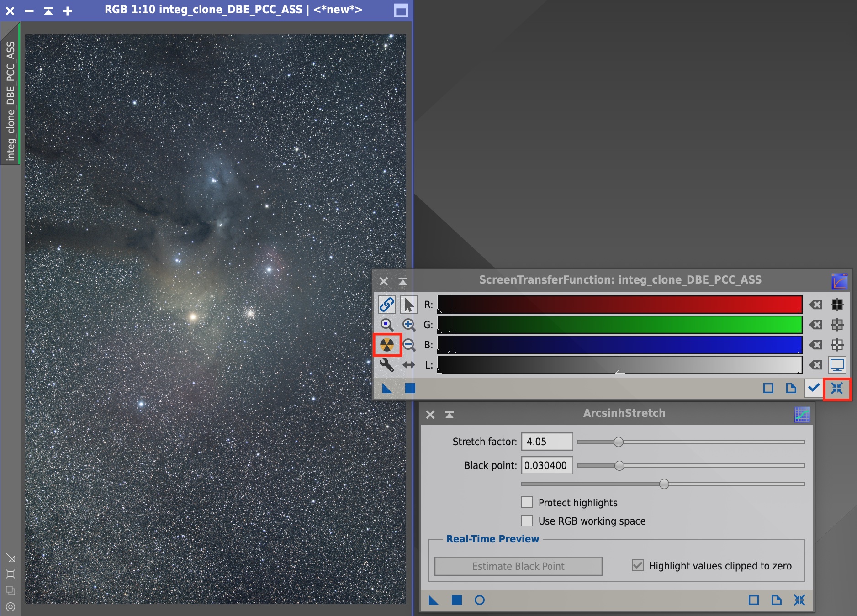The height and width of the screenshot is (616, 857).
Task: Collapse the ScreenTransferFunction window with shade button
Action: [402, 281]
